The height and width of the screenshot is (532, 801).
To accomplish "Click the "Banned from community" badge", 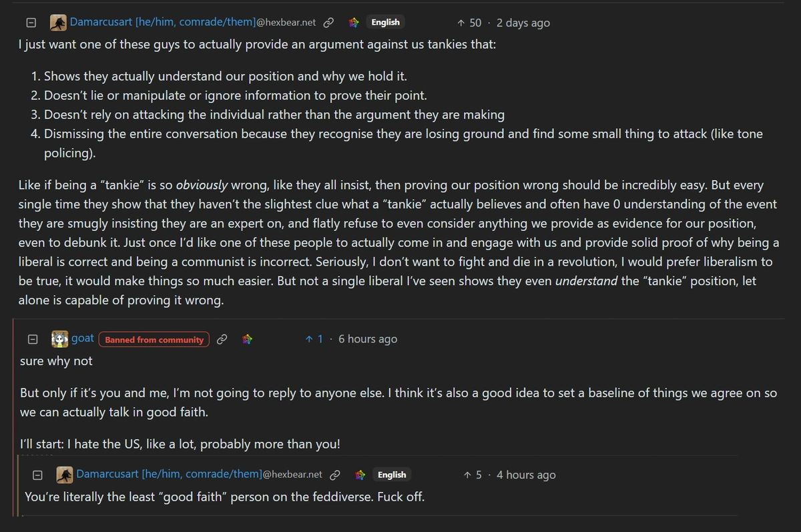I will (154, 339).
